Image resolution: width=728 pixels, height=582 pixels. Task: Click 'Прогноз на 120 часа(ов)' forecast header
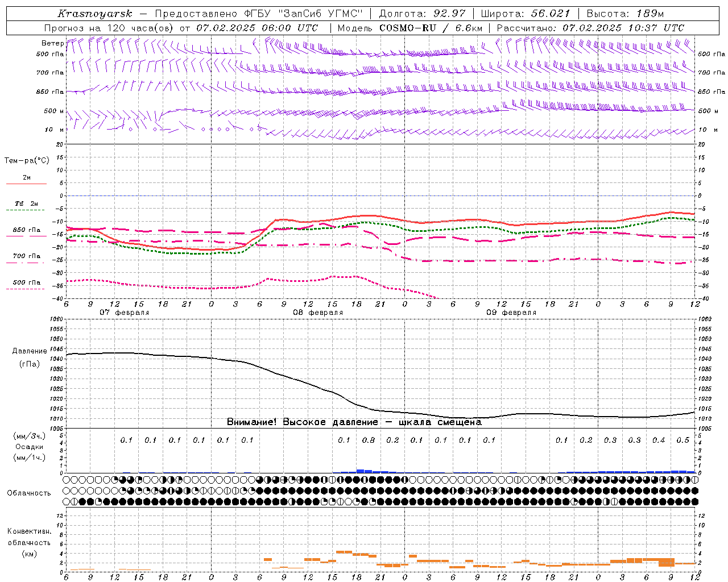tap(110, 28)
